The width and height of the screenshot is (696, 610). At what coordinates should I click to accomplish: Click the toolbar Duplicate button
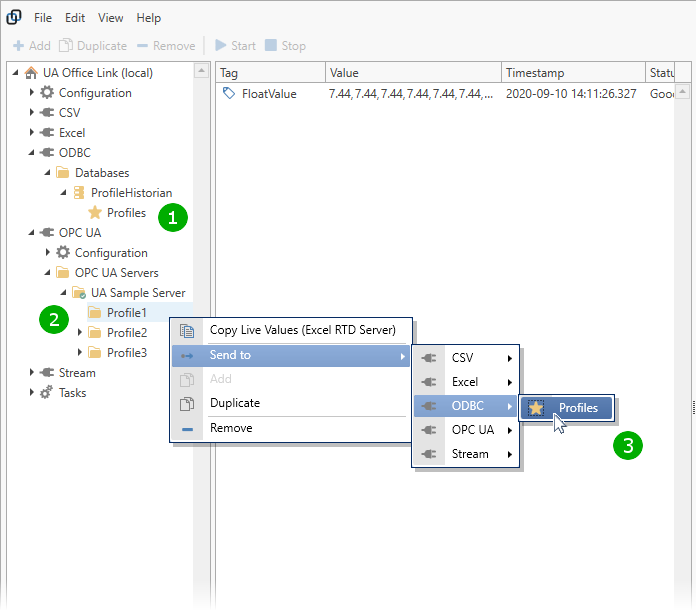point(93,46)
